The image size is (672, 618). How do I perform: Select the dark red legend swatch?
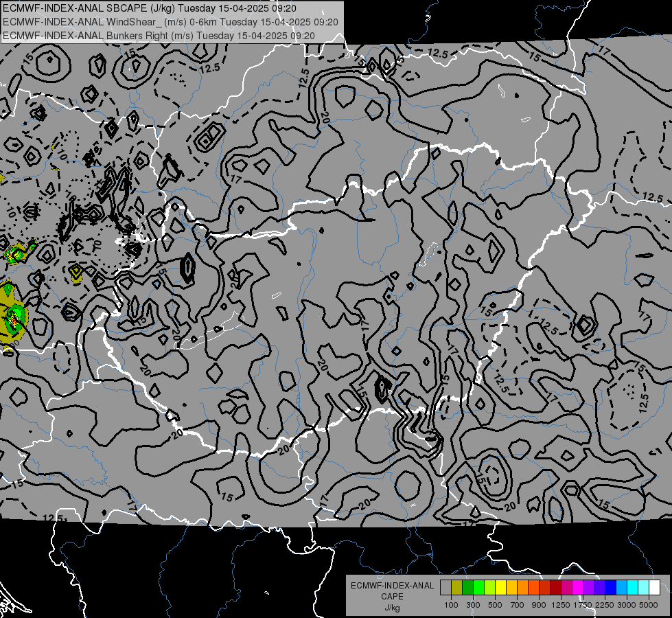click(x=555, y=587)
